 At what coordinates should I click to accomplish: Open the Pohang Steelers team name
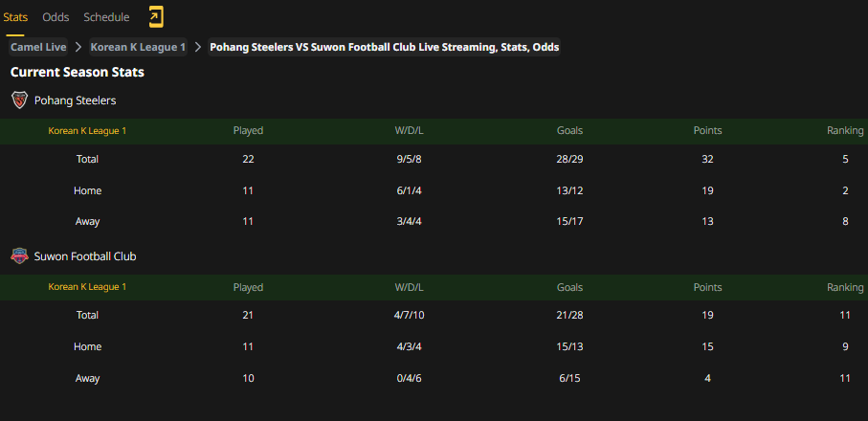click(x=76, y=100)
